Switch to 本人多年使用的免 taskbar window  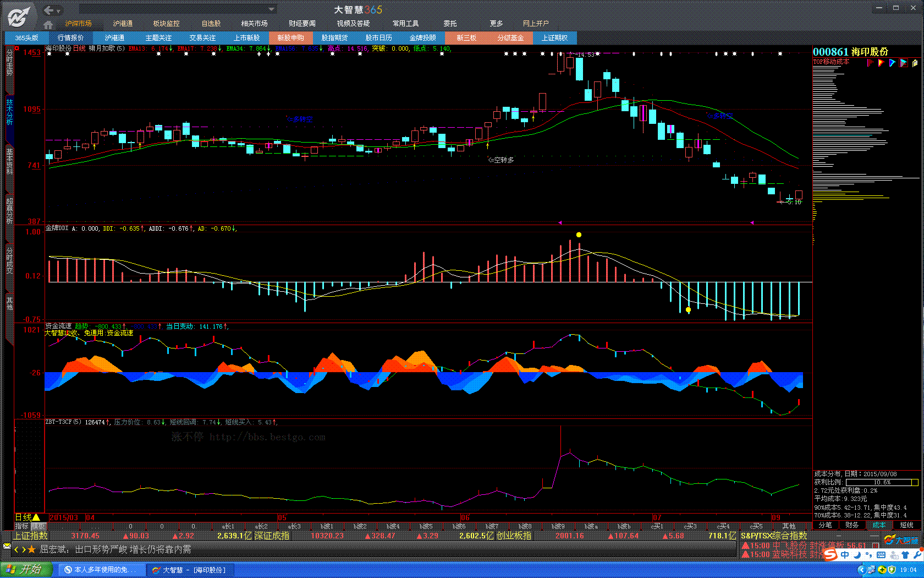[101, 570]
